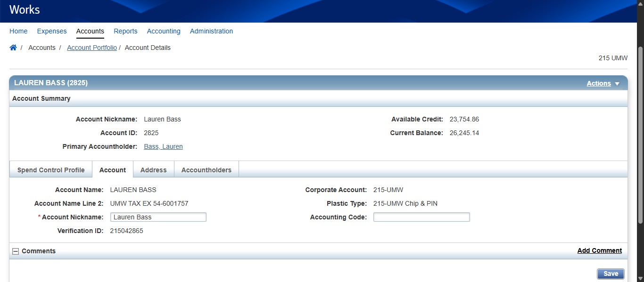Click the Add Comment link
644x282 pixels.
point(599,250)
